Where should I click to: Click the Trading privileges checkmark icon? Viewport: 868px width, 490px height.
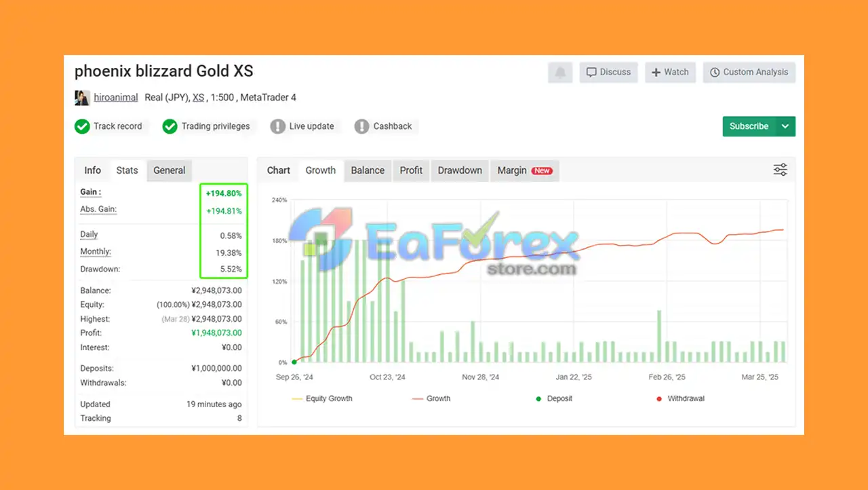[x=170, y=126]
